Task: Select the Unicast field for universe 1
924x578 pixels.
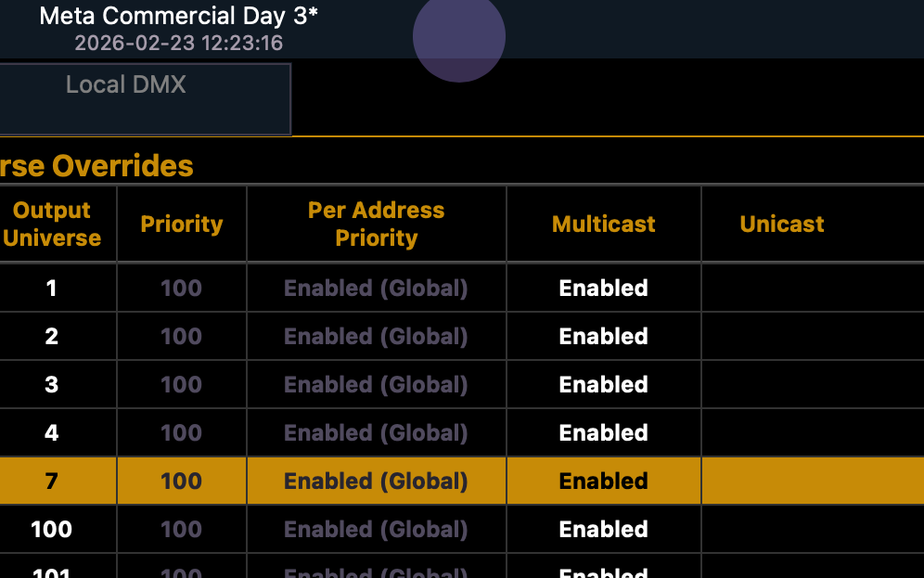Action: 812,289
